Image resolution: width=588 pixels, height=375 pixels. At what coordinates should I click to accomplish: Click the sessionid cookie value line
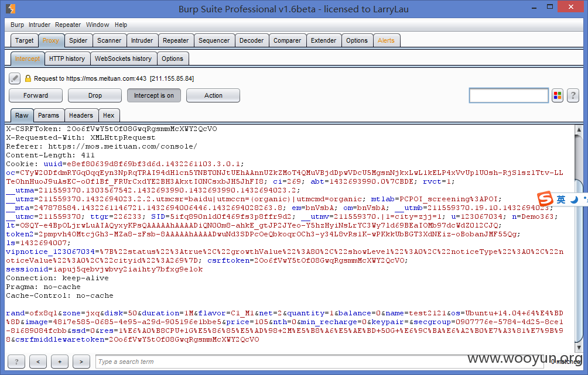pyautogui.click(x=104, y=269)
